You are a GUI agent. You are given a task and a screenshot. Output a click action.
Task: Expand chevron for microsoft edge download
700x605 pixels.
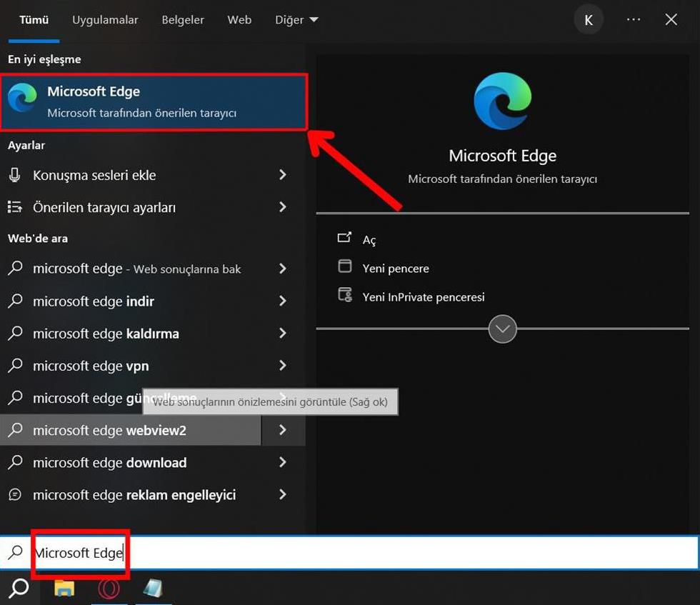[x=283, y=461]
